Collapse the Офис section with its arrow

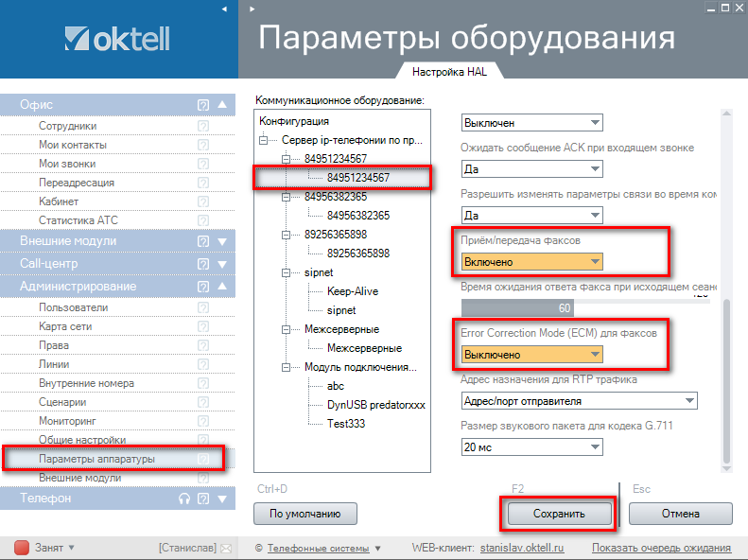coord(222,105)
